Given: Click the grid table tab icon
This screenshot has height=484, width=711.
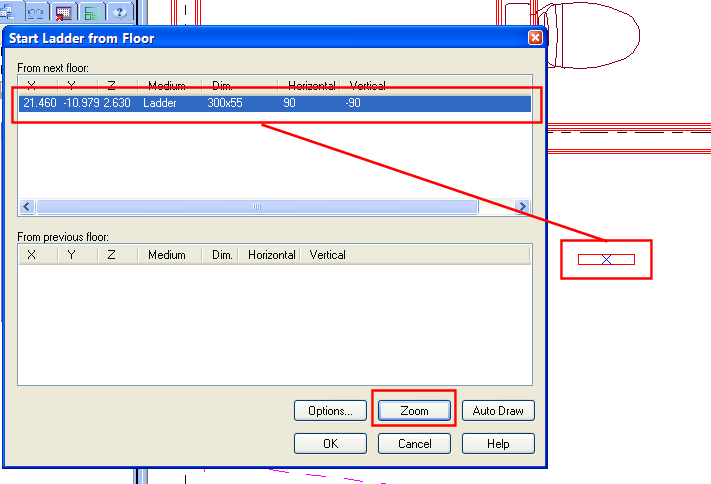Looking at the screenshot, I should pos(63,13).
